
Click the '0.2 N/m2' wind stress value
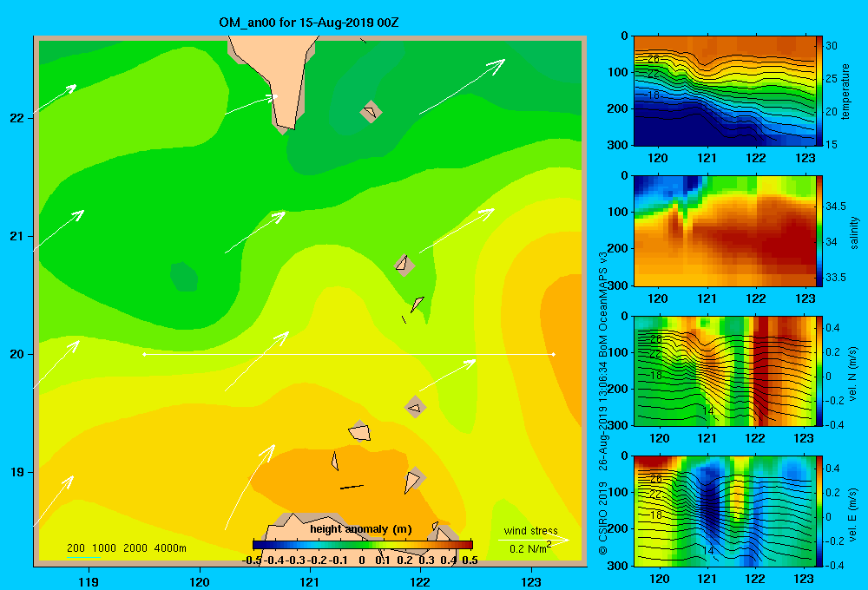[x=530, y=548]
